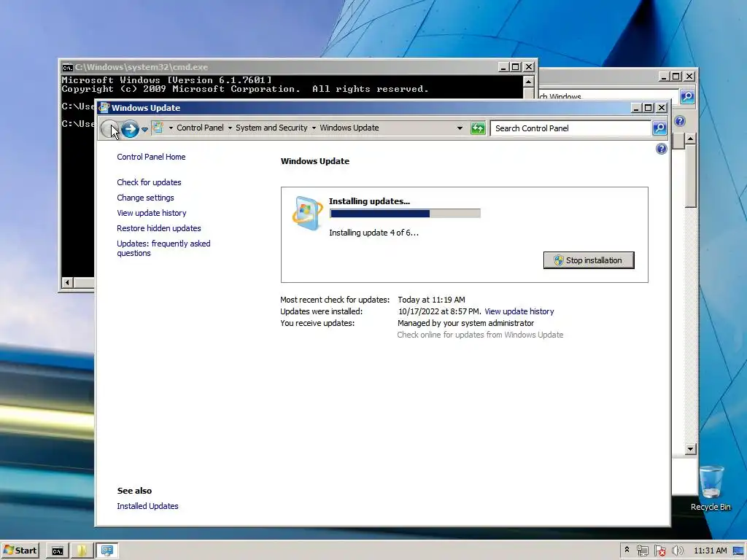Click the green Refresh button
Screen dimensions: 747x560
click(477, 128)
